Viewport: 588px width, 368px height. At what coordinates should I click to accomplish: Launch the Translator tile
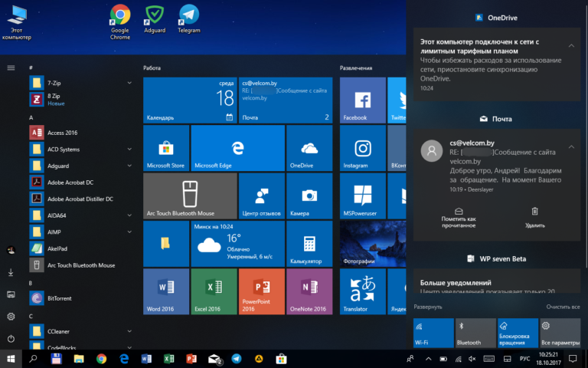point(362,291)
